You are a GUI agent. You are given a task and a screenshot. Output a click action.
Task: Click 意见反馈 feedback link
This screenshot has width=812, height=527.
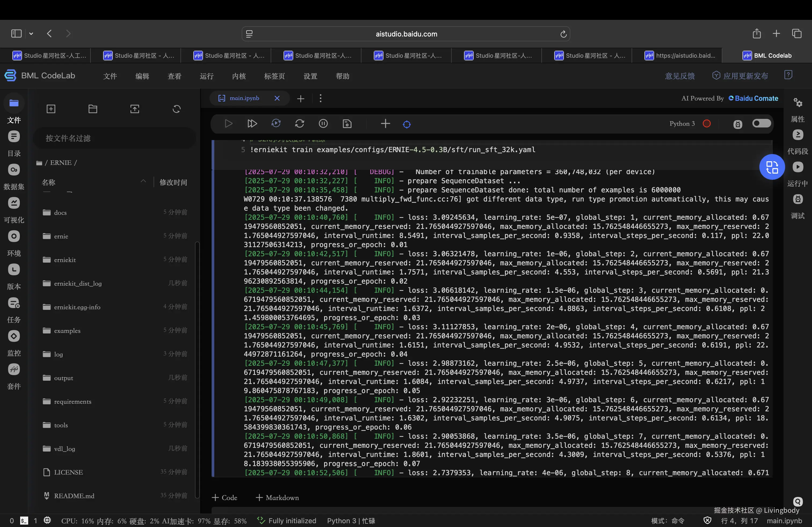[680, 76]
